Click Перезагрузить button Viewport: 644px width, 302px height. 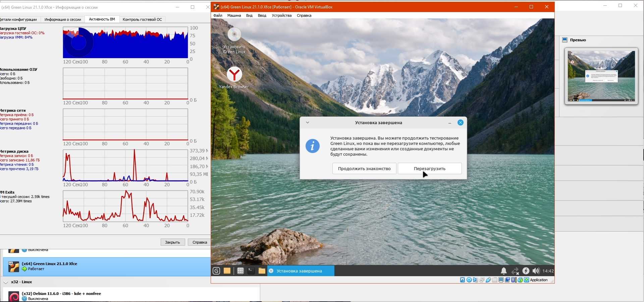coord(430,168)
